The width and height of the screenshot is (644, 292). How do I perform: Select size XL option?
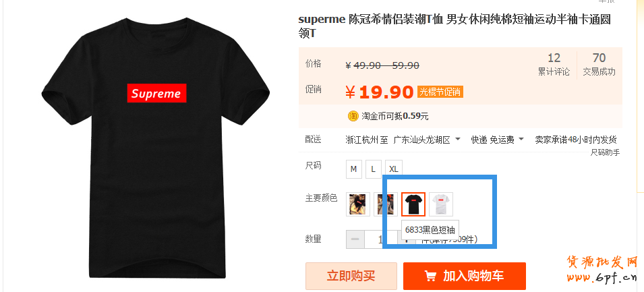[394, 169]
